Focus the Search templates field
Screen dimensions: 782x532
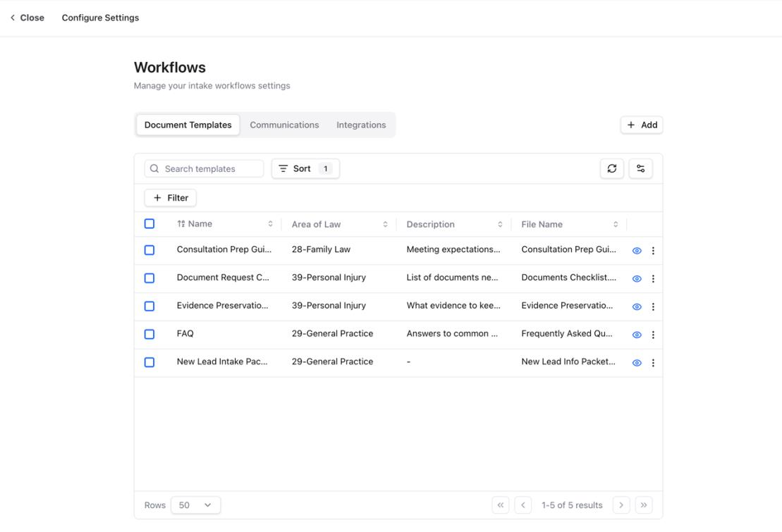204,168
